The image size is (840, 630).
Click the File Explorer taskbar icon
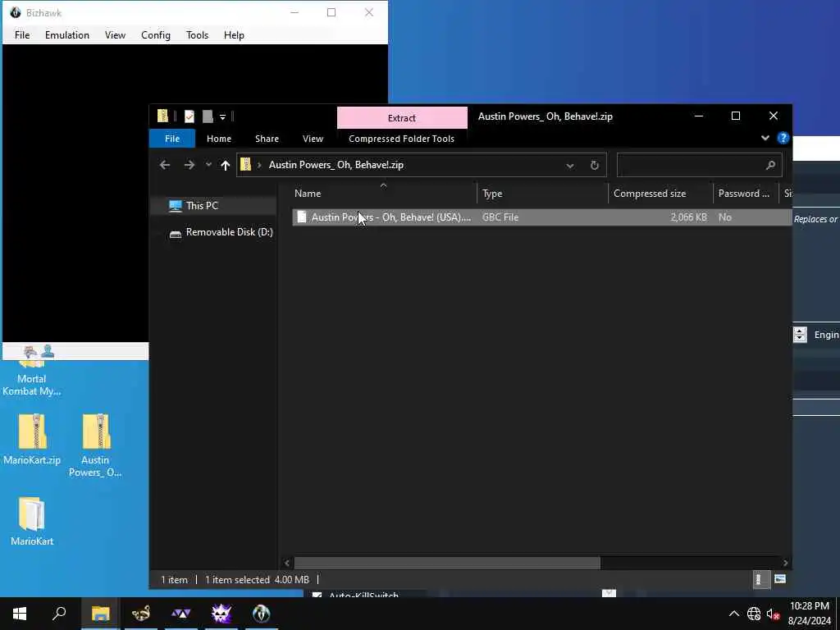click(x=100, y=614)
